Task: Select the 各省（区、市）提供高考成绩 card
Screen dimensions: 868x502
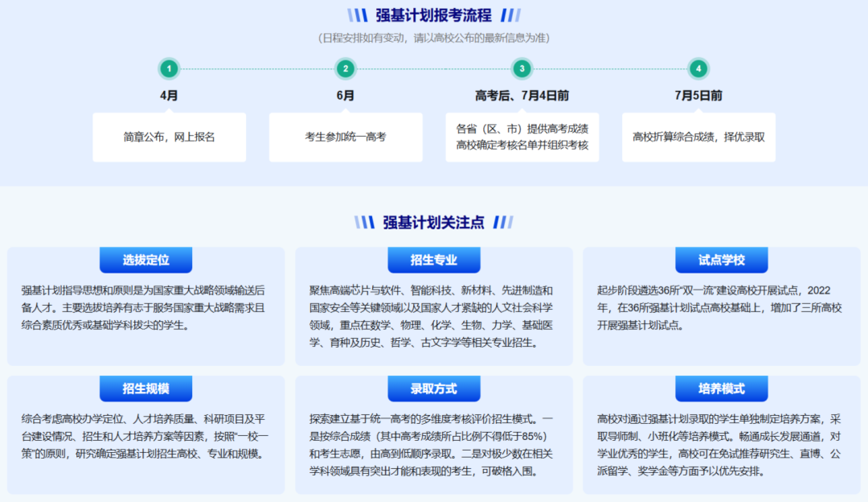Action: coord(522,137)
